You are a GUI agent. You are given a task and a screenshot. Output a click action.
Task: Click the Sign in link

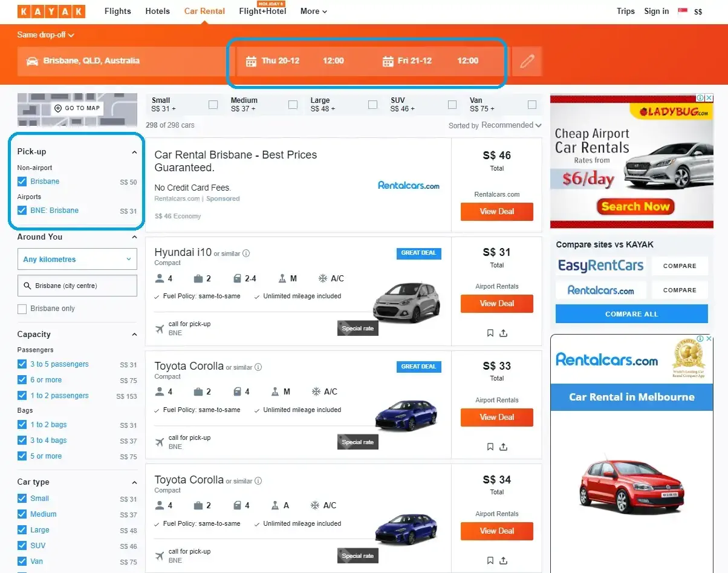click(657, 11)
